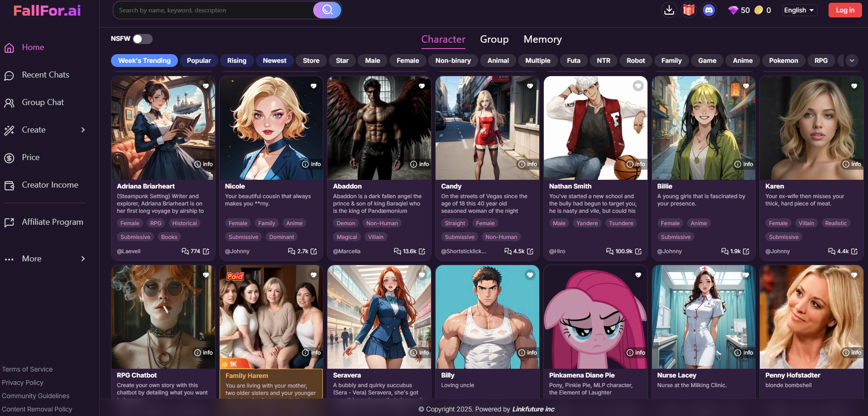Click chat count icon on Abaddon card
The width and height of the screenshot is (868, 416).
coord(398,251)
